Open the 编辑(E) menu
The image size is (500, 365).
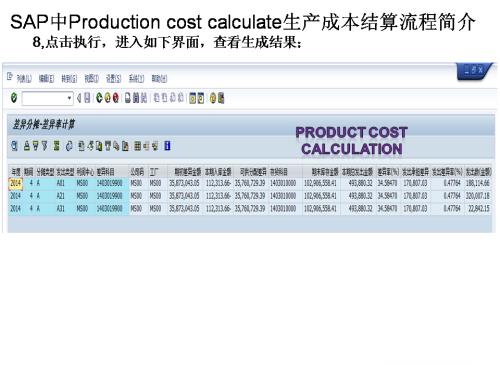[x=46, y=79]
